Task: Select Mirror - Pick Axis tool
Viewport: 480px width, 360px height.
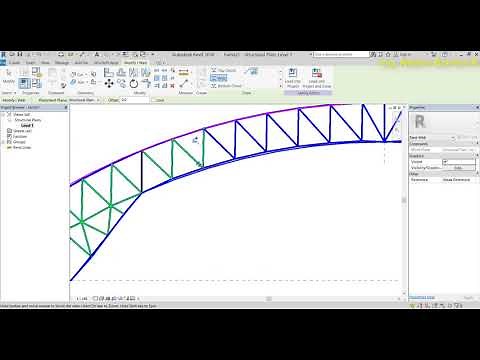Action: (133, 72)
